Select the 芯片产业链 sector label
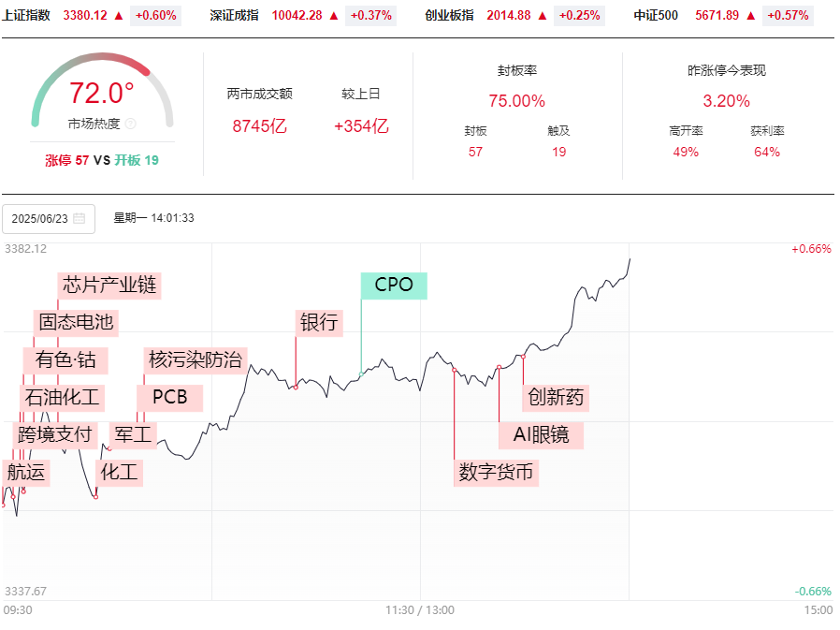 tap(109, 285)
